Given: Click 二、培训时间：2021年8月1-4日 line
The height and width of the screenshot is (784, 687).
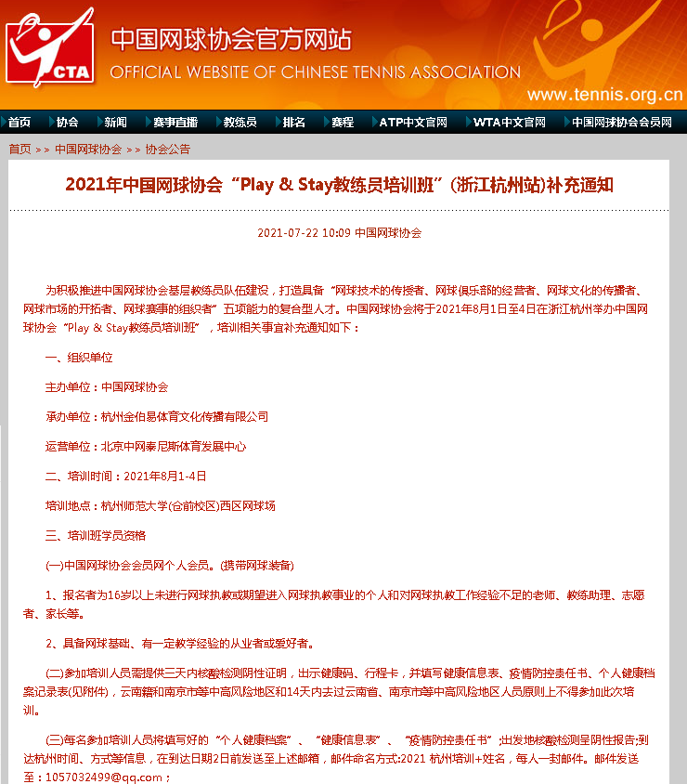Looking at the screenshot, I should pyautogui.click(x=126, y=476).
